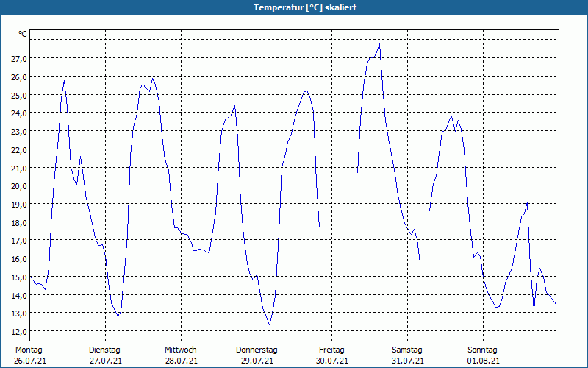Click the 24,0 y-axis label

[x=19, y=113]
